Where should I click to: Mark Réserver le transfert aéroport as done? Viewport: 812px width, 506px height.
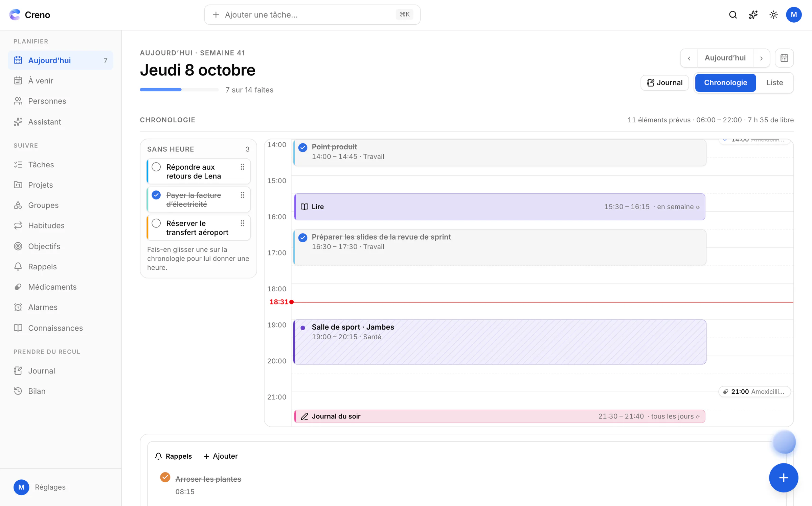156,223
